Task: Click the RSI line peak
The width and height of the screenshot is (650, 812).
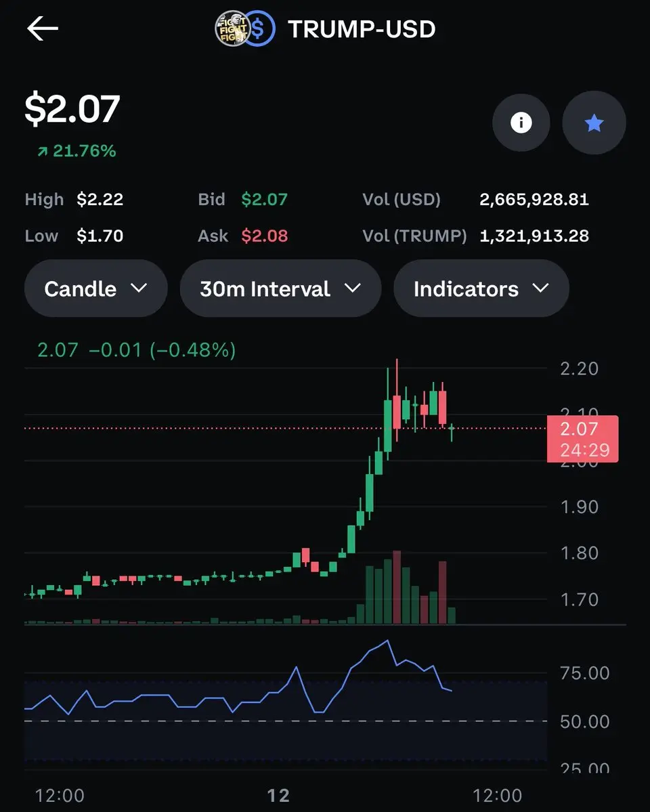Action: tap(387, 641)
